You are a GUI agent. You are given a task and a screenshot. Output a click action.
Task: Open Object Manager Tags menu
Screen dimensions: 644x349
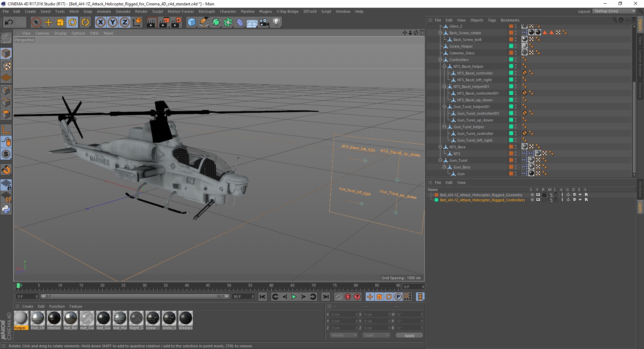pos(492,20)
